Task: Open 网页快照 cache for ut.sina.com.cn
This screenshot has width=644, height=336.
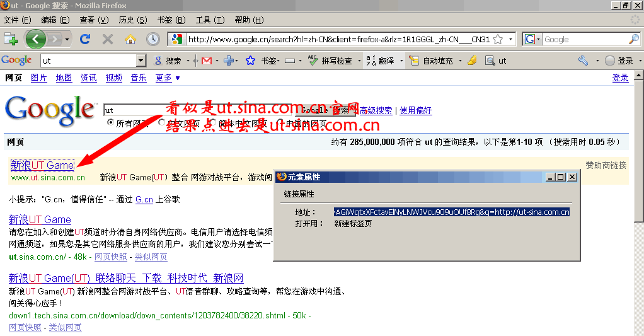Action: coord(111,257)
